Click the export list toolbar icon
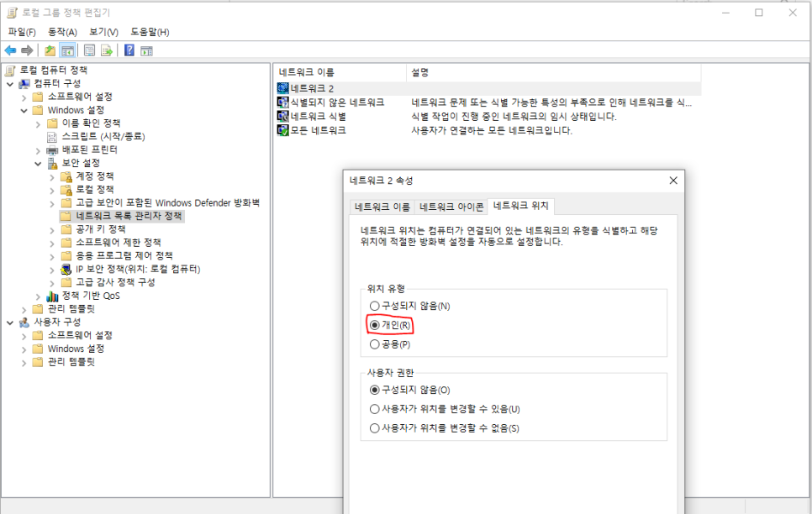The height and width of the screenshot is (514, 812). tap(107, 50)
